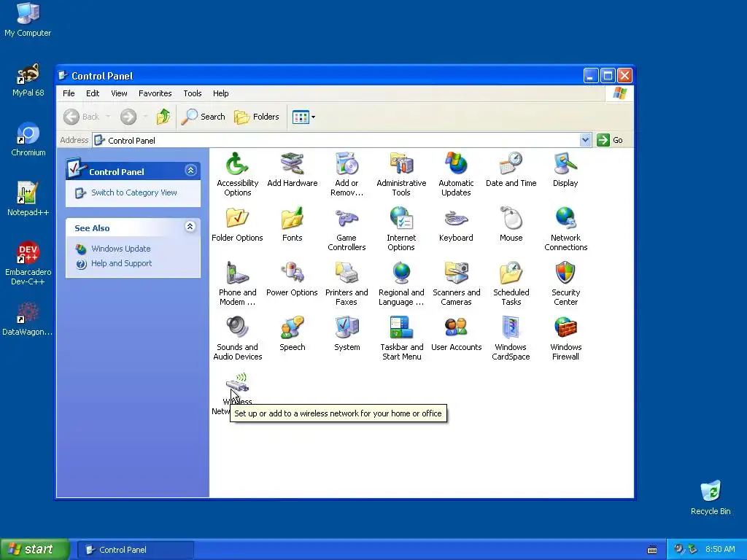
Task: Click the Go button
Action: (611, 140)
